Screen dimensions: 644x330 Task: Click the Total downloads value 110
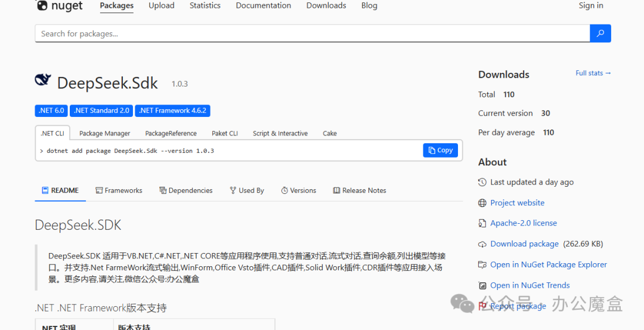tap(509, 94)
